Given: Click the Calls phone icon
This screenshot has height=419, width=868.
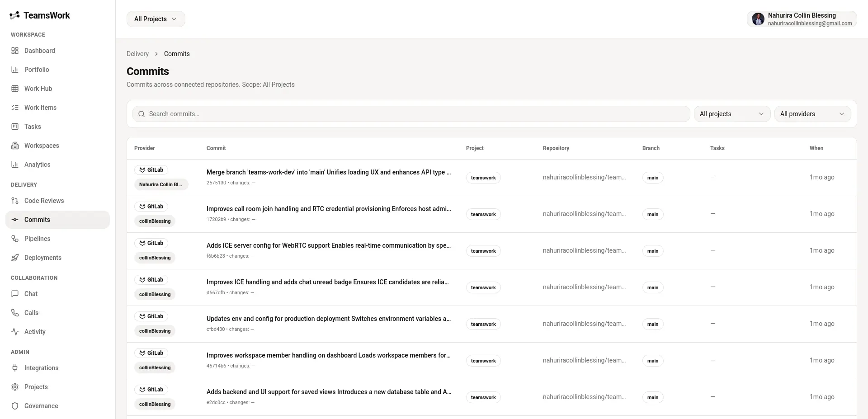Looking at the screenshot, I should pyautogui.click(x=15, y=313).
